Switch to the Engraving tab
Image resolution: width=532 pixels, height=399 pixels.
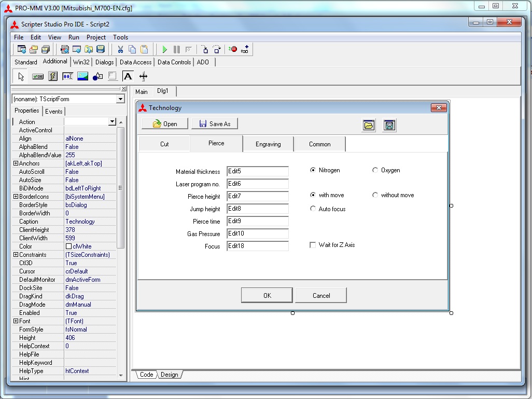tap(268, 144)
